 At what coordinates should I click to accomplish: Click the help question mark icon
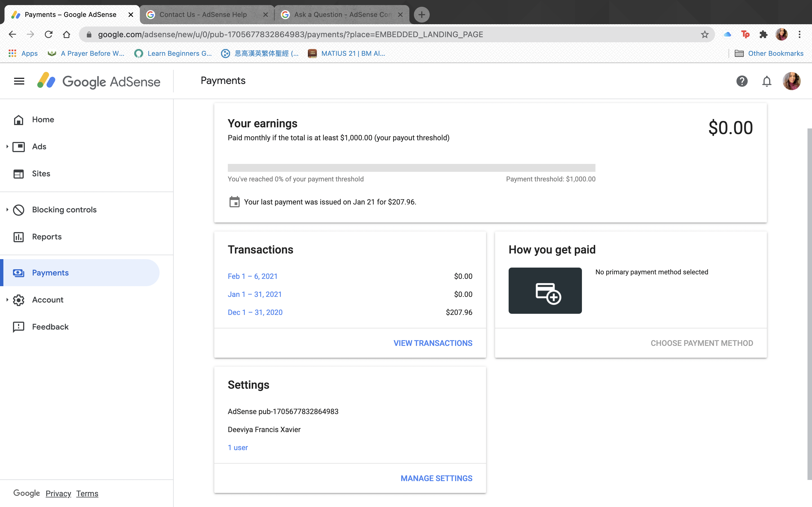coord(742,81)
